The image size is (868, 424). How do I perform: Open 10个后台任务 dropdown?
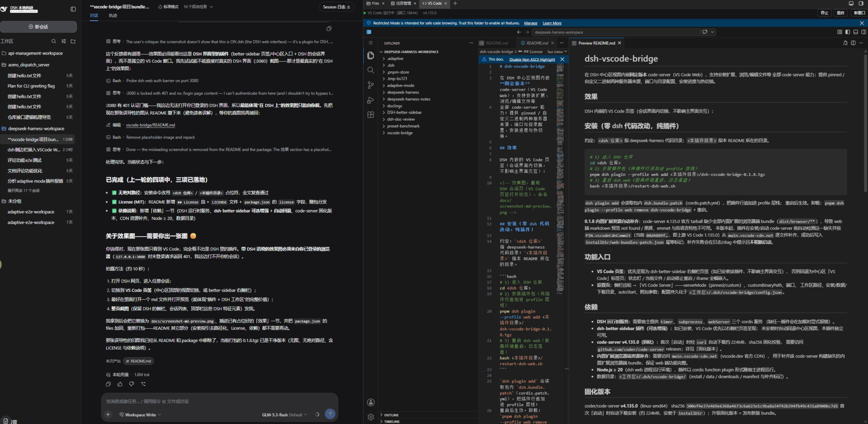(198, 7)
